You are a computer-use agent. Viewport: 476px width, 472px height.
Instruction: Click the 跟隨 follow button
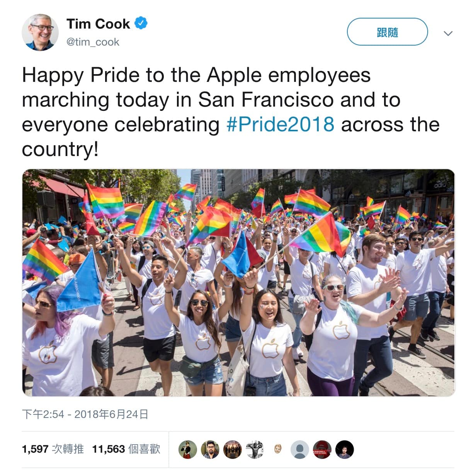click(387, 32)
